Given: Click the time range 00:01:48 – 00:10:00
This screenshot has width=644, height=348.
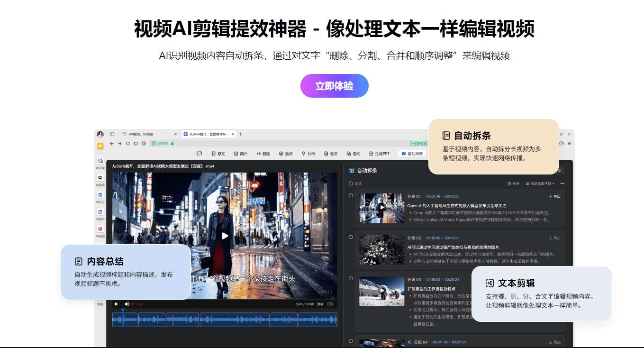Looking at the screenshot, I should [x=442, y=196].
